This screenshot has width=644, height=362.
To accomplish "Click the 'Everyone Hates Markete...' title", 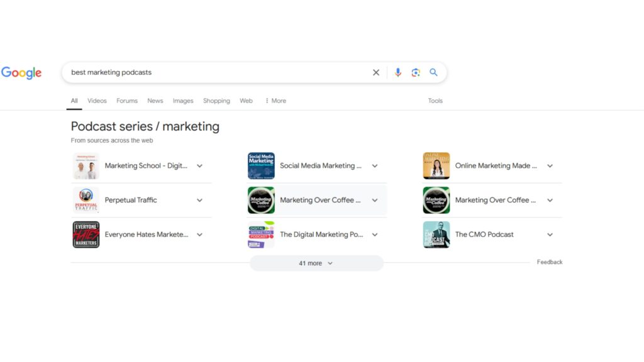I will pos(146,235).
